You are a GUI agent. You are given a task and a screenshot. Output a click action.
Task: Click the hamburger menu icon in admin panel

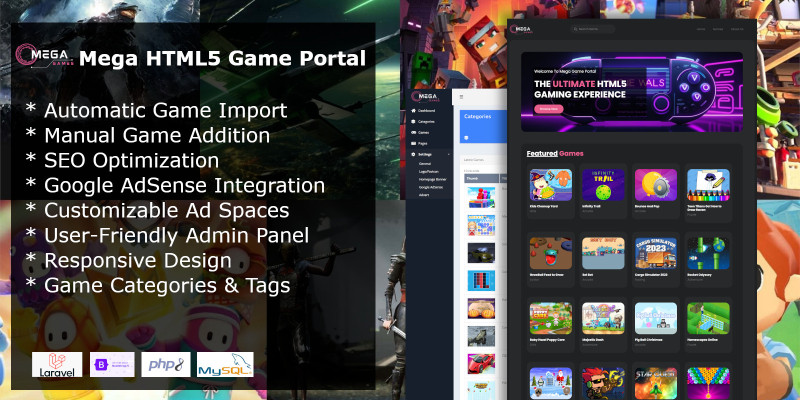coord(461,94)
